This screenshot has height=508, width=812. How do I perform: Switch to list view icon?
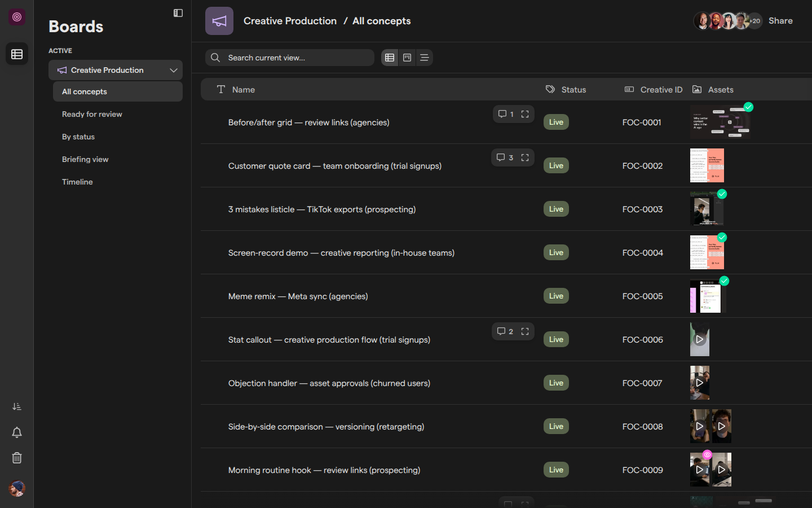[425, 58]
